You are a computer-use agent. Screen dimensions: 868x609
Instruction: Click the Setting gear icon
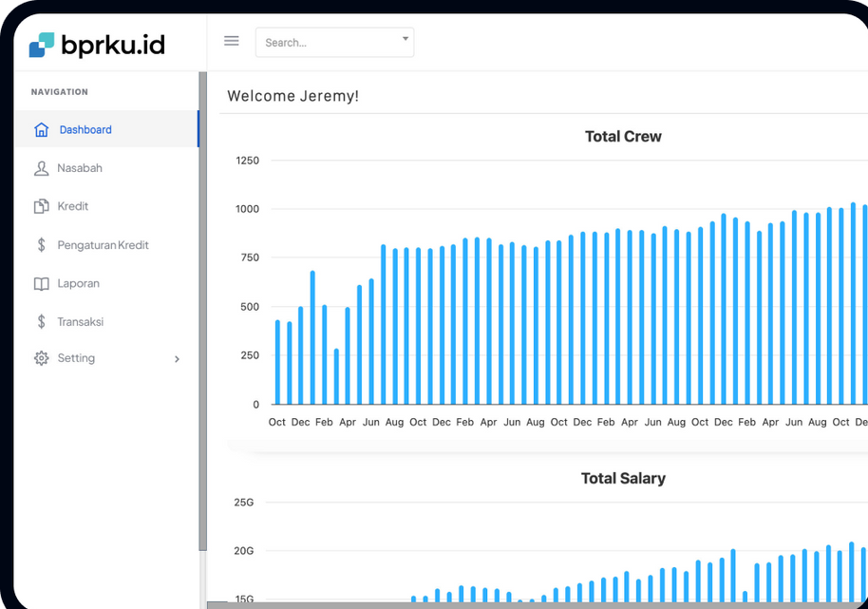click(x=42, y=358)
